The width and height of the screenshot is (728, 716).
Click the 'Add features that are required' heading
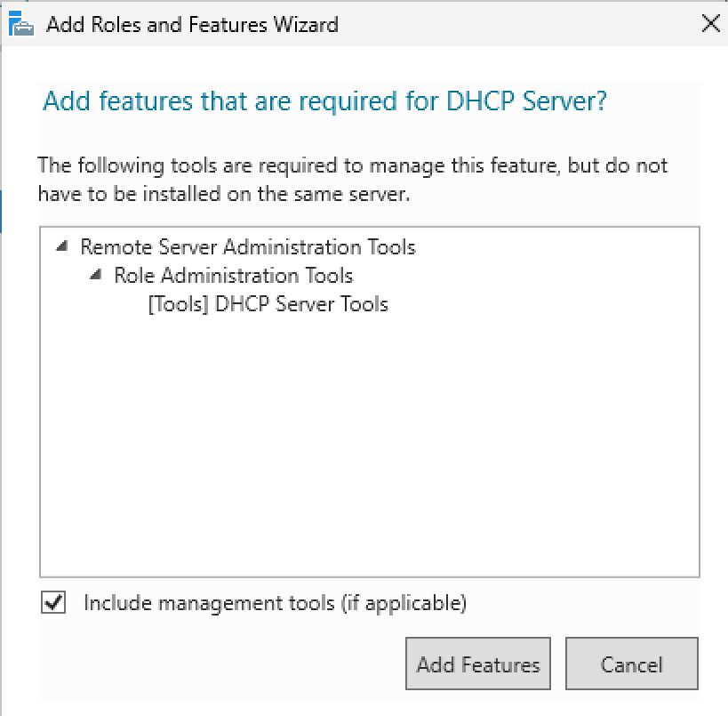click(x=324, y=101)
